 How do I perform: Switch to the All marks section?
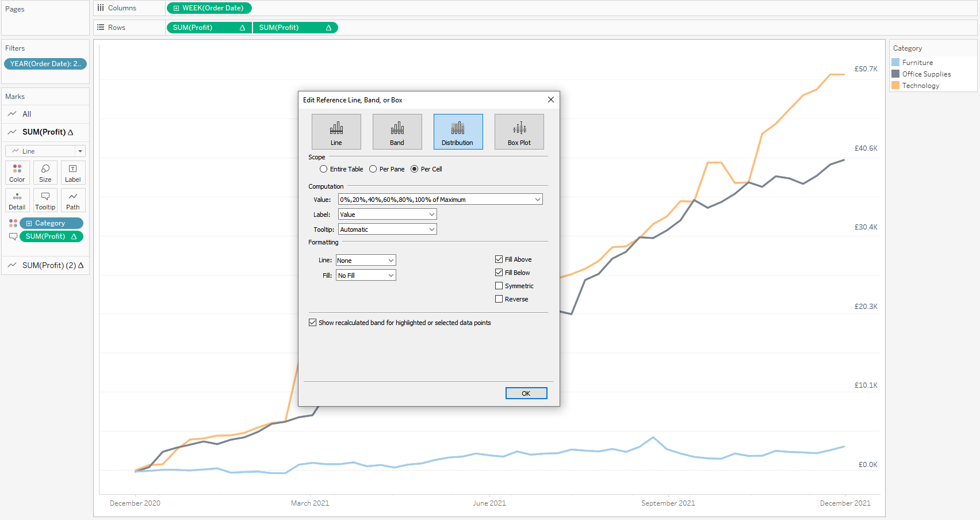(26, 114)
